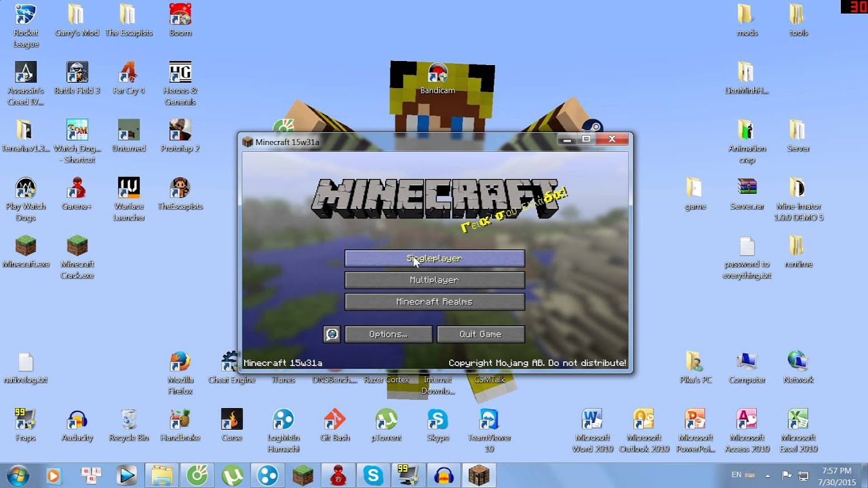Screen dimensions: 868x488
Task: Launch TeamViewer 10 shortcut
Action: pos(490,430)
